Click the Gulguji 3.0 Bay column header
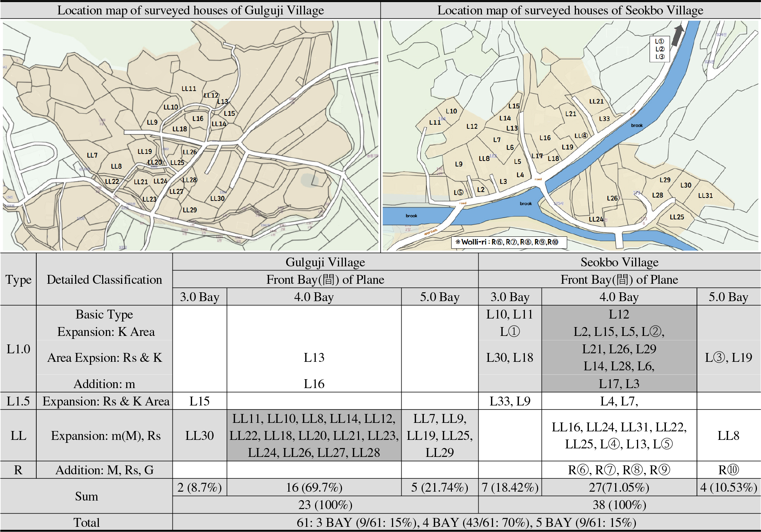The image size is (761, 532). coord(200,297)
